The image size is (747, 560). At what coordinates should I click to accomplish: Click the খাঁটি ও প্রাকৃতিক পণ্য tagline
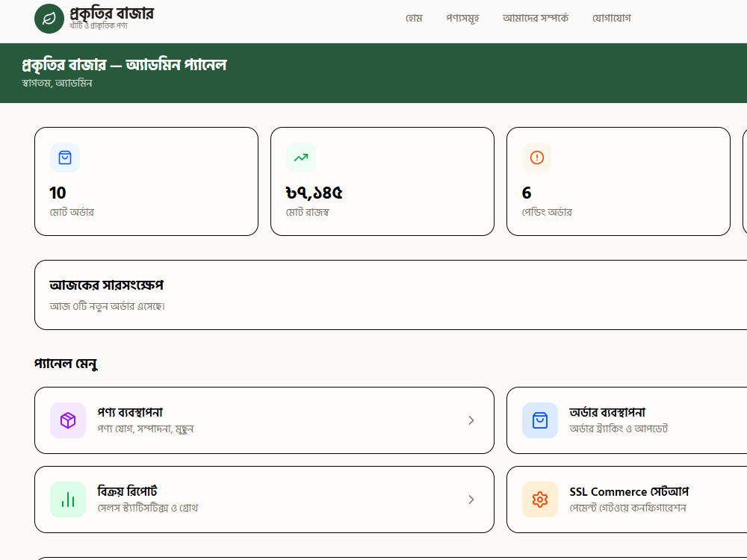pos(99,25)
